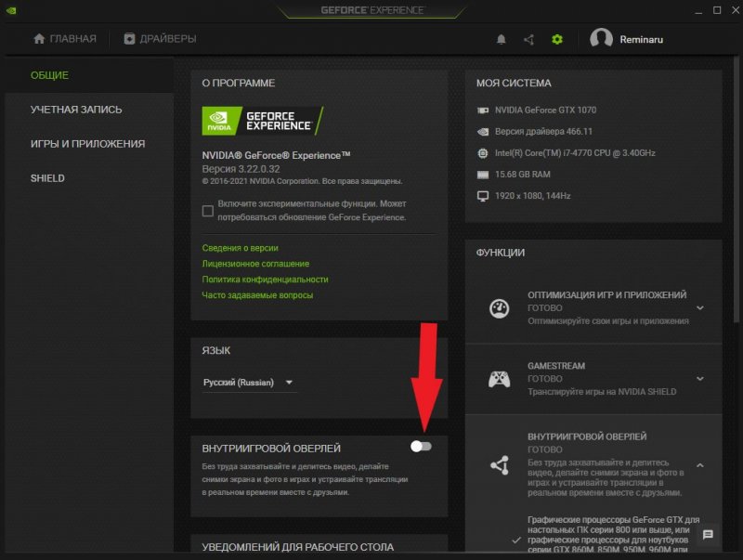Collapse the Внутриигровой оверлей feature section
Screen dimensions: 743x560
(x=699, y=464)
